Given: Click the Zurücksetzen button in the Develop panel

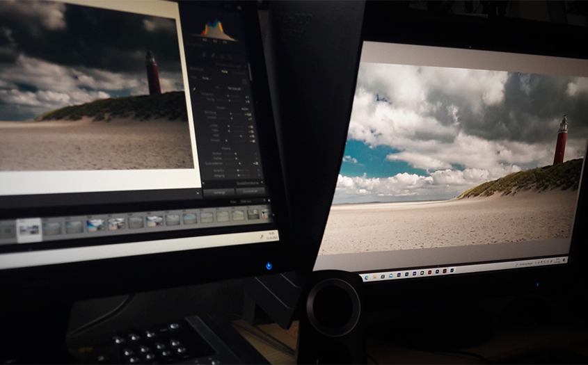Looking at the screenshot, I should coord(249,191).
